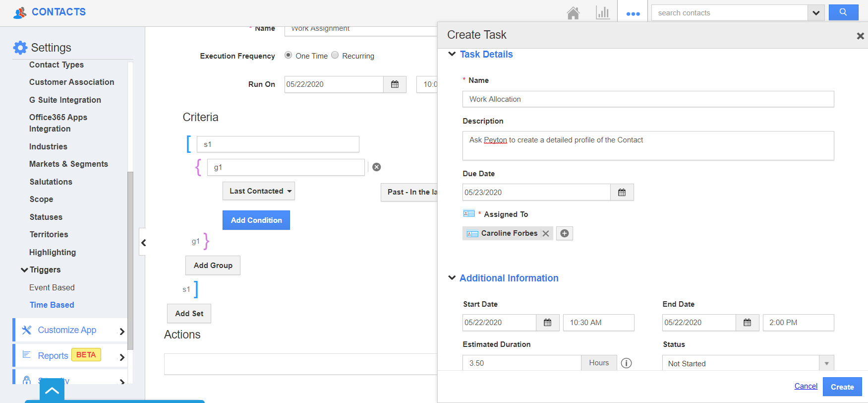Click the task Name input field
Screen dimensions: 868x403
pyautogui.click(x=648, y=99)
